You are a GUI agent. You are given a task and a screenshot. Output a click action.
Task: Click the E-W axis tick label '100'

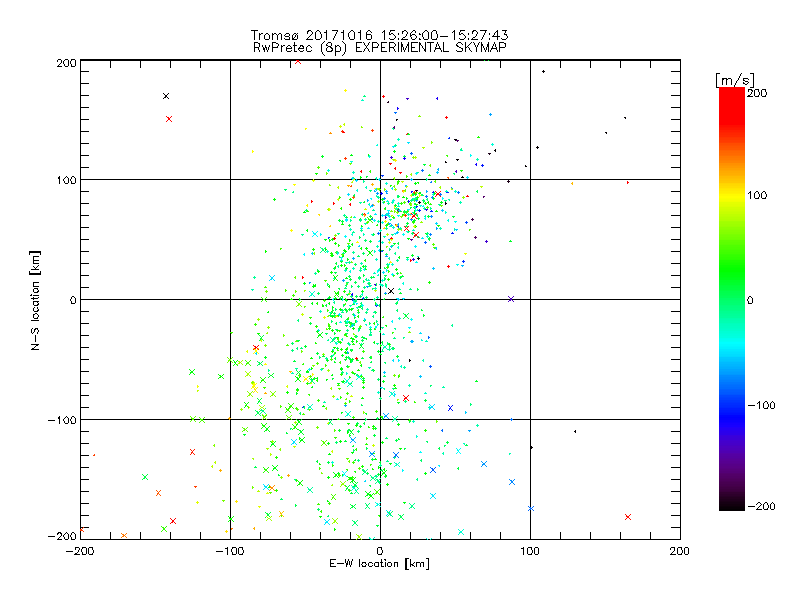point(530,551)
